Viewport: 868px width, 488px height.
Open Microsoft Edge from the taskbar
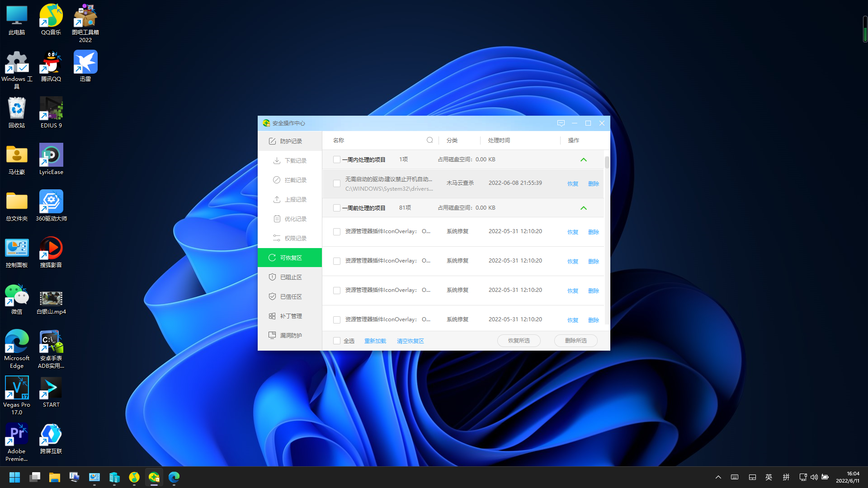(x=174, y=477)
